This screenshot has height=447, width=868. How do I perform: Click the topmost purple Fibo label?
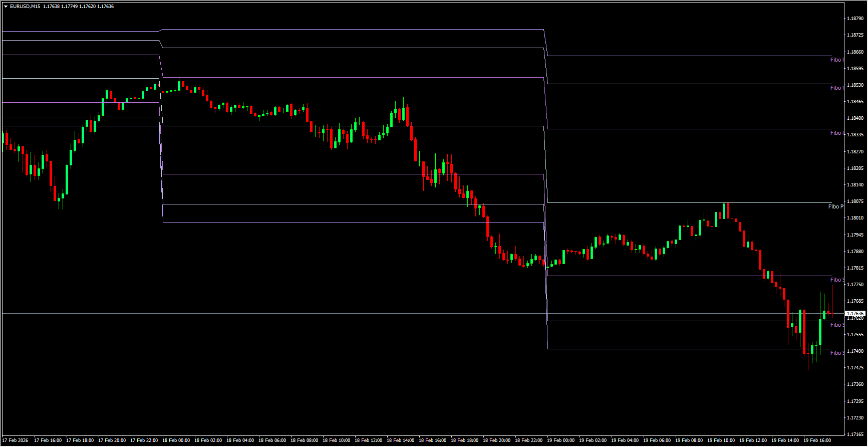(836, 60)
